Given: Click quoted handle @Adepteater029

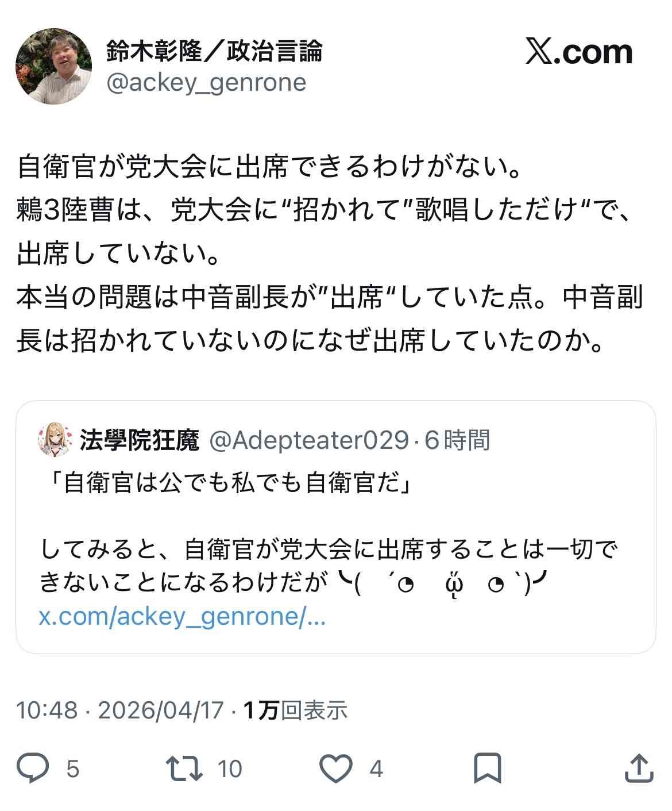Looking at the screenshot, I should (308, 441).
